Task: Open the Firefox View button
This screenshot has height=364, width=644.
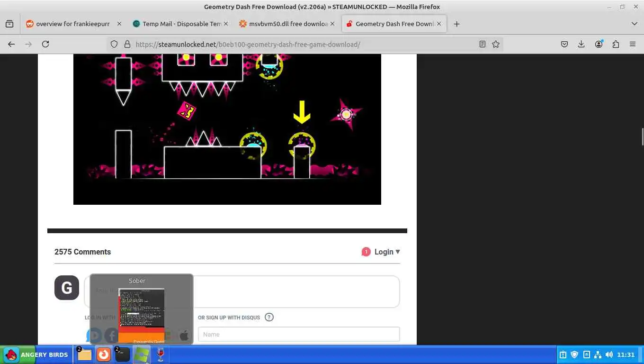Action: (x=9, y=24)
